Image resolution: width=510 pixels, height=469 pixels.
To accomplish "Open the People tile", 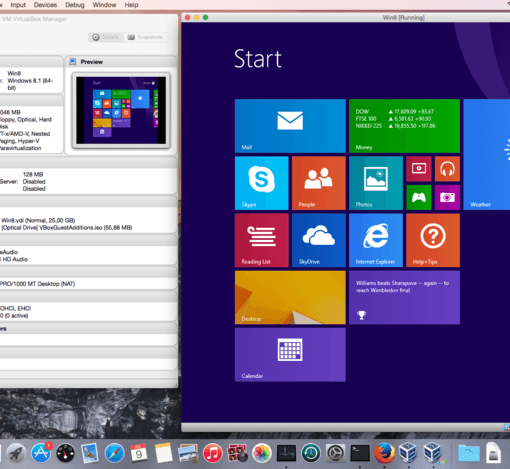I will click(319, 183).
